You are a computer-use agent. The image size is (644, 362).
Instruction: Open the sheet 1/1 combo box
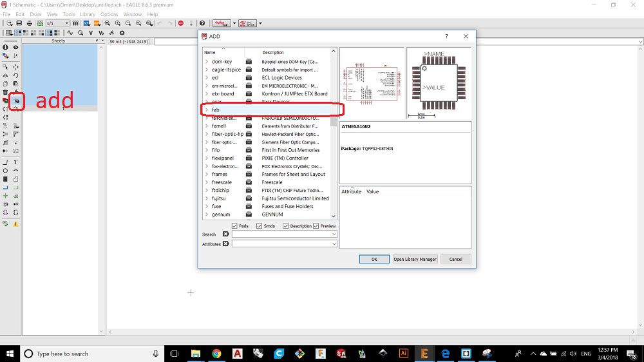57,23
